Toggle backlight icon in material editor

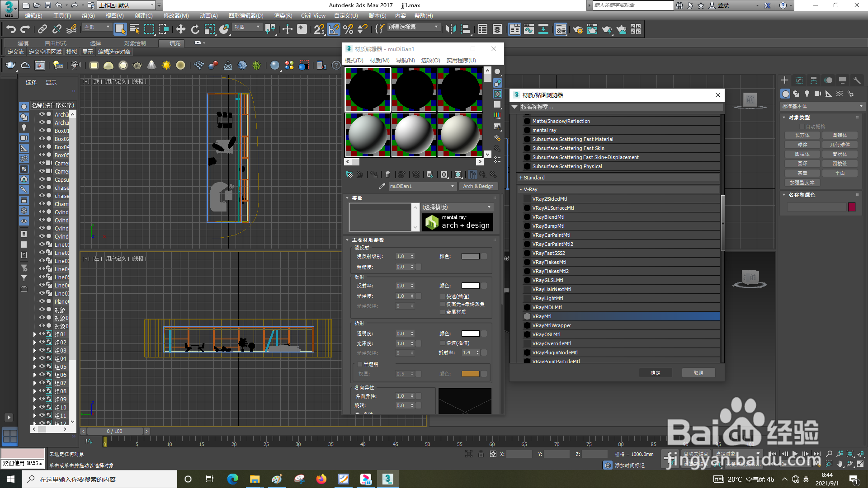[497, 83]
